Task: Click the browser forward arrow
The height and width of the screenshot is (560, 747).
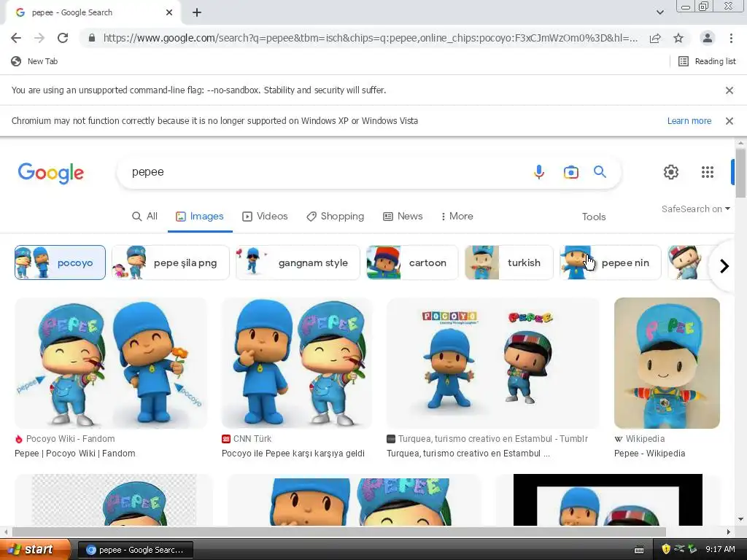Action: 39,38
